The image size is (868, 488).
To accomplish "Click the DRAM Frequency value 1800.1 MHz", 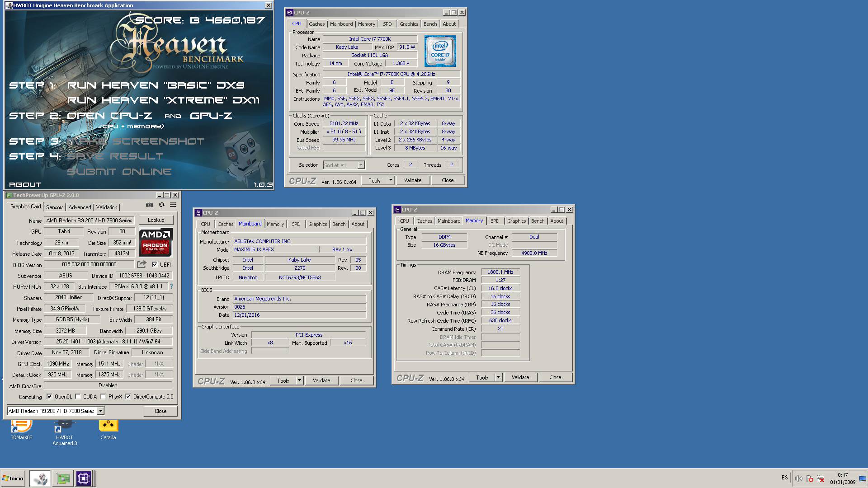I will coord(500,272).
